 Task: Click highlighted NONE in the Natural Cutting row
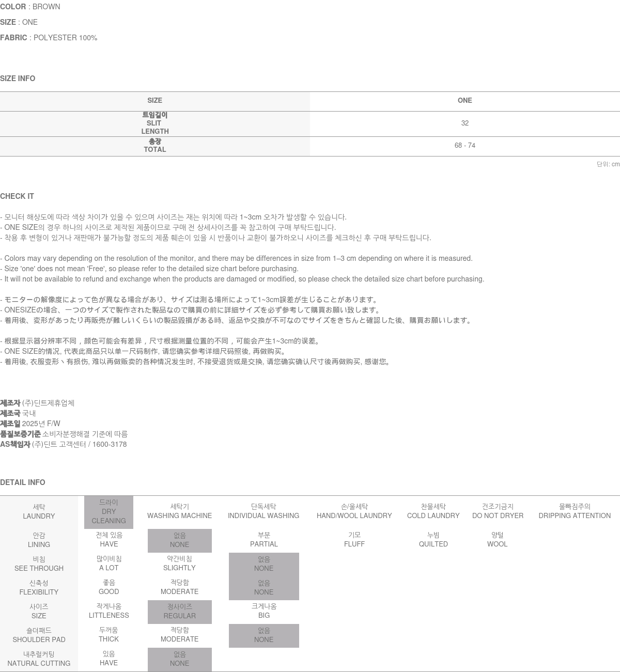point(179,659)
